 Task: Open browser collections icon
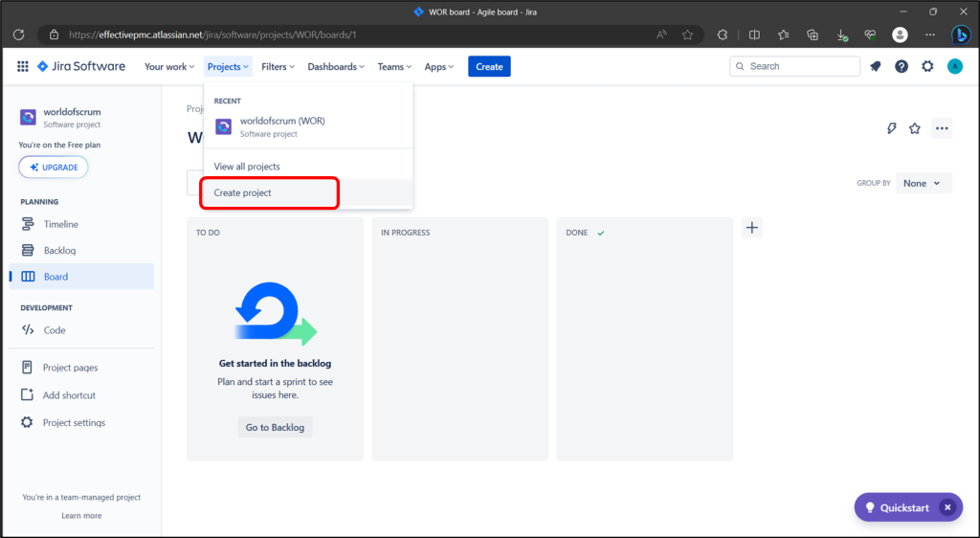(x=813, y=35)
